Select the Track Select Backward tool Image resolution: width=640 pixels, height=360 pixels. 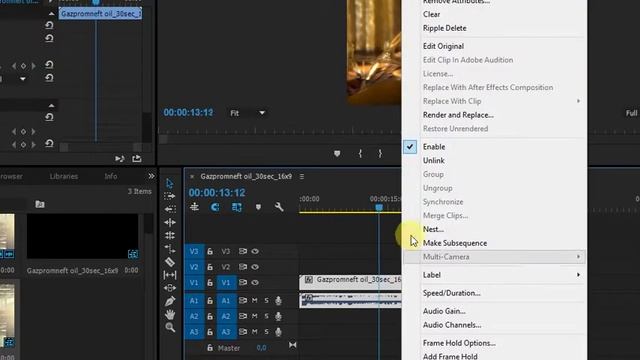point(170,209)
